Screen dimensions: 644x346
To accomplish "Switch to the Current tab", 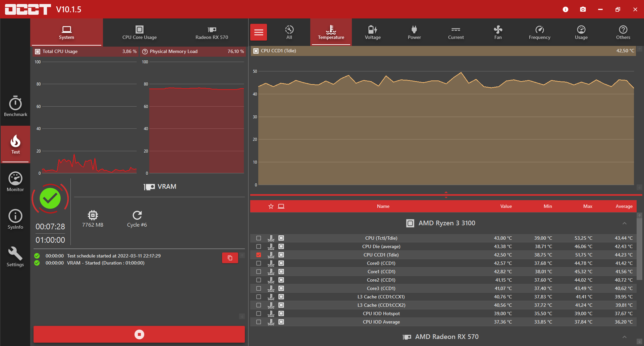I will pos(456,32).
